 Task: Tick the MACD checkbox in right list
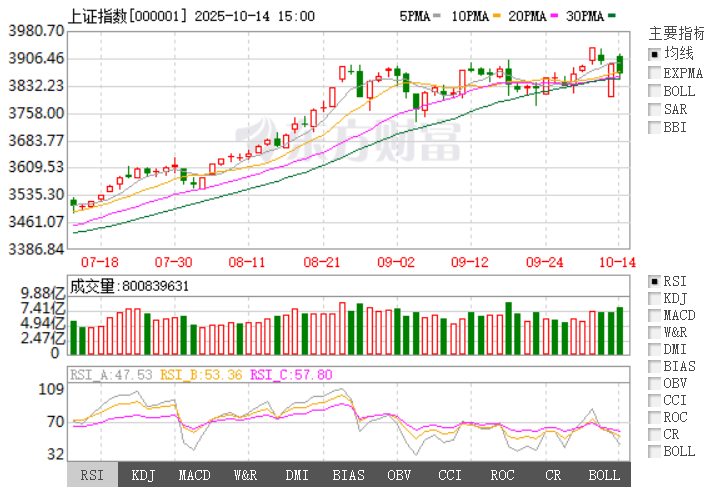point(654,315)
